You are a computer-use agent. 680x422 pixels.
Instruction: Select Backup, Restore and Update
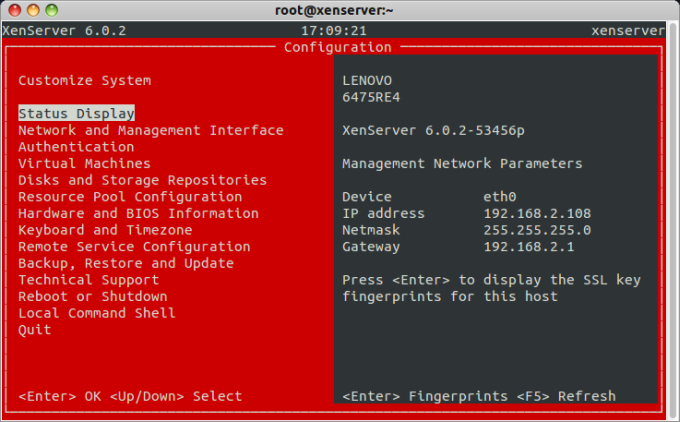click(126, 263)
